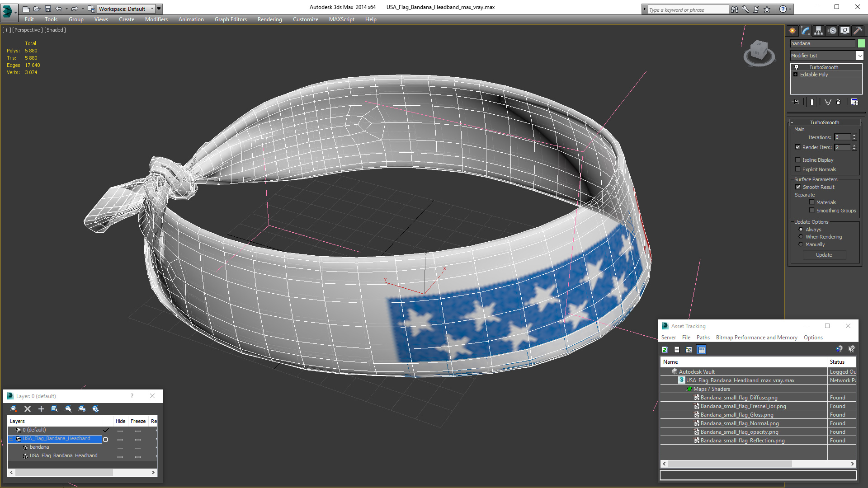Select Always update option
This screenshot has height=488, width=868.
pyautogui.click(x=801, y=230)
